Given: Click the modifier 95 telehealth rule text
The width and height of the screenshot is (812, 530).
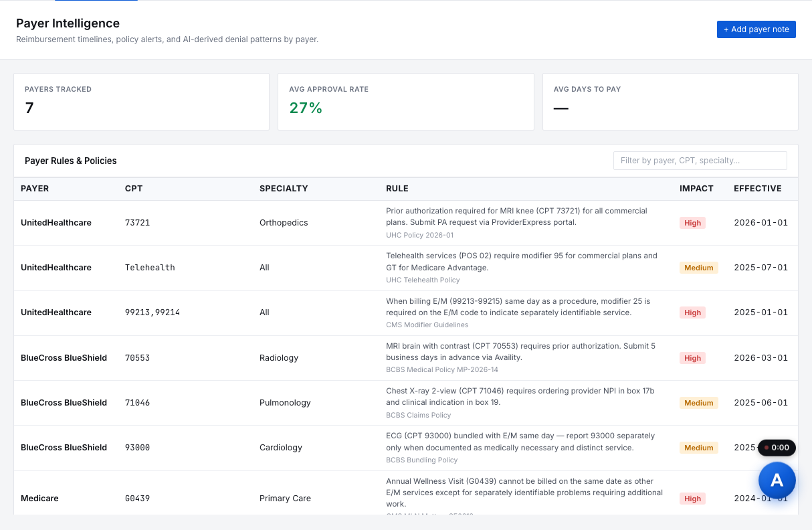Looking at the screenshot, I should tap(522, 262).
